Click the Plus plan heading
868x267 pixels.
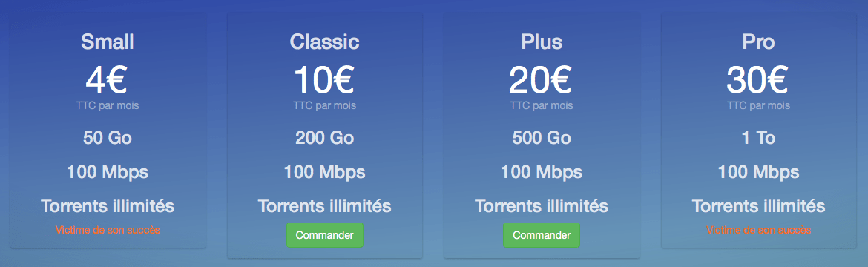point(542,42)
